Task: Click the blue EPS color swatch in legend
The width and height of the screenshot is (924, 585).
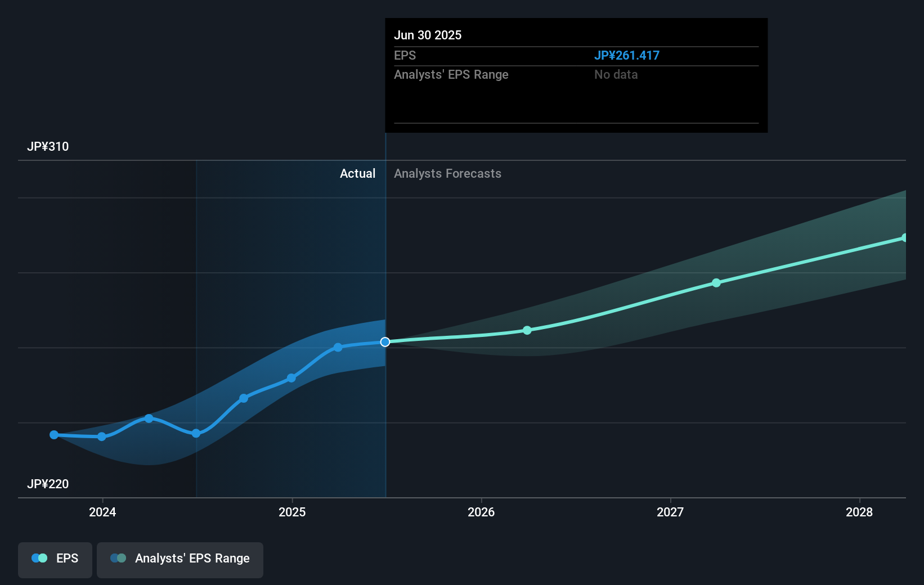Action: pos(38,558)
